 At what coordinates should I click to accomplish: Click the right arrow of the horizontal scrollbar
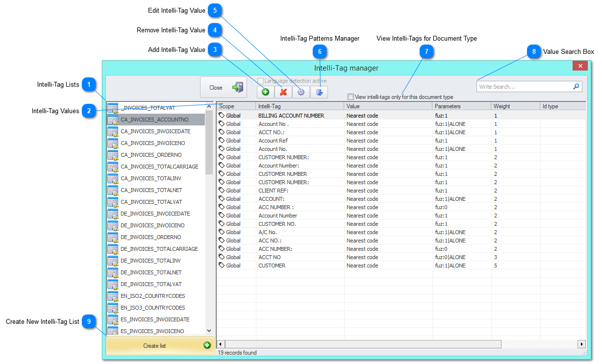(x=581, y=344)
